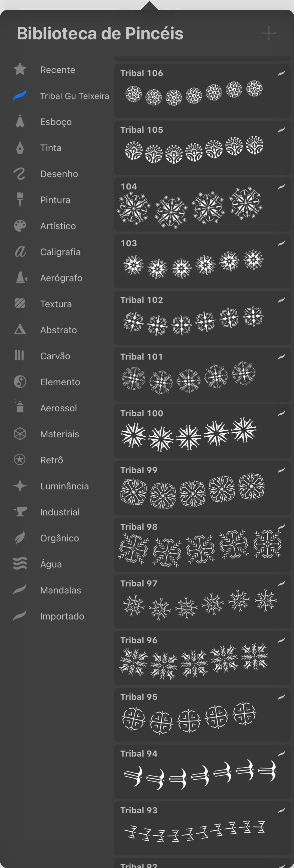This screenshot has height=868, width=294.
Task: Open the Mandalas brush set
Action: (60, 590)
